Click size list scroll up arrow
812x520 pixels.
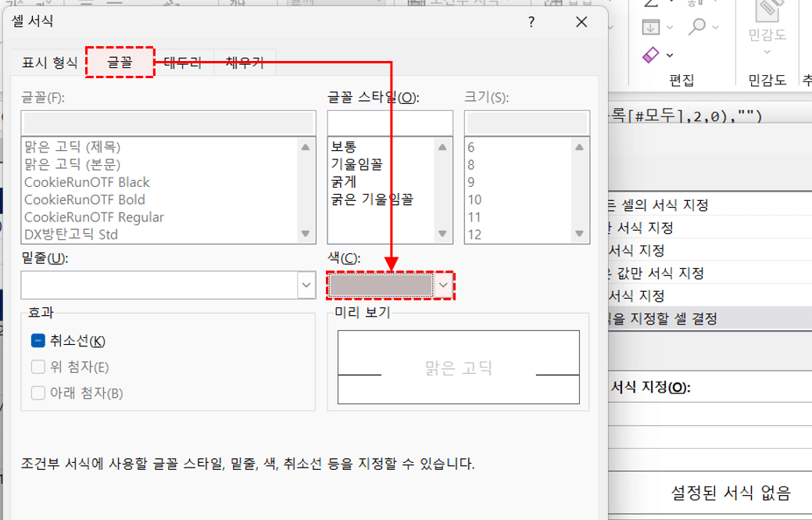[x=579, y=147]
